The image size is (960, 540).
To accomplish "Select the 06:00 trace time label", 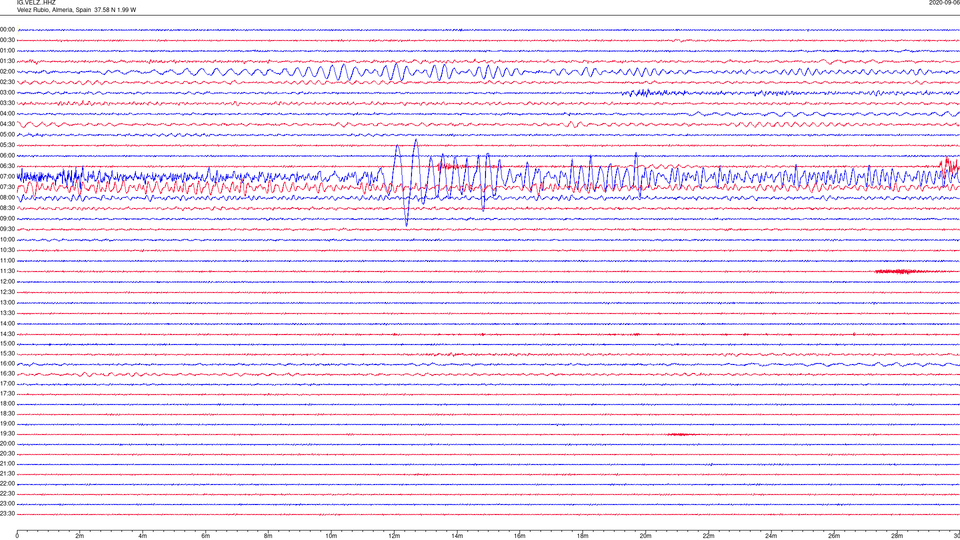I will (8, 156).
